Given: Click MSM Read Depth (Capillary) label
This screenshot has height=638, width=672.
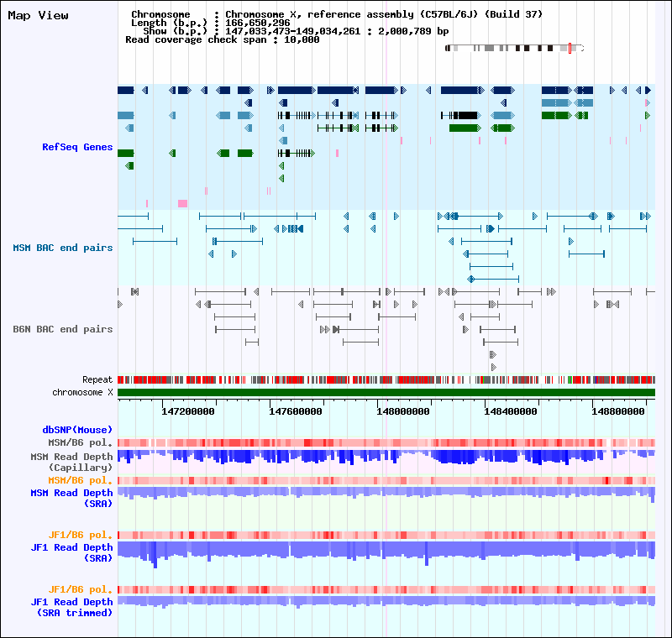Looking at the screenshot, I should pos(71,462).
